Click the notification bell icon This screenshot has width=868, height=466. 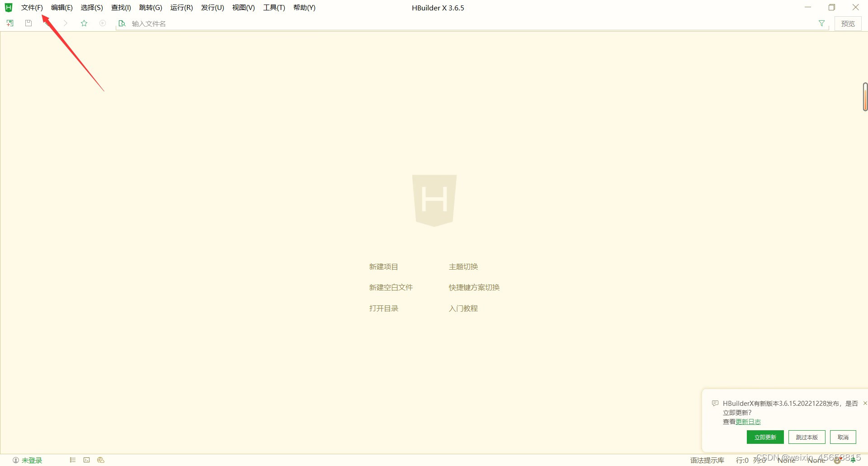tap(853, 460)
